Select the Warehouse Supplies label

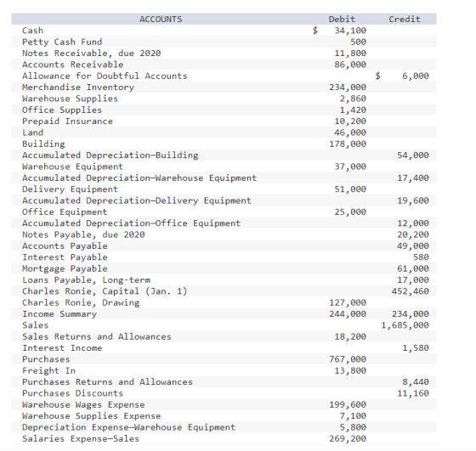pyautogui.click(x=70, y=99)
